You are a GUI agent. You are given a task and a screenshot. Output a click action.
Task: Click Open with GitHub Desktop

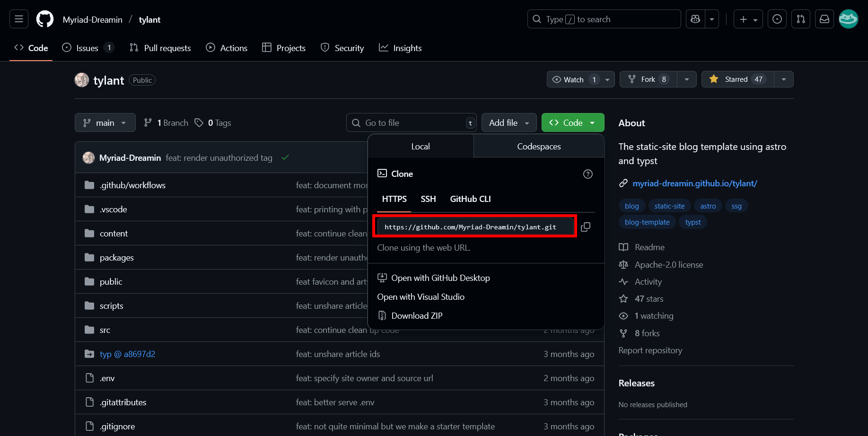click(x=434, y=278)
